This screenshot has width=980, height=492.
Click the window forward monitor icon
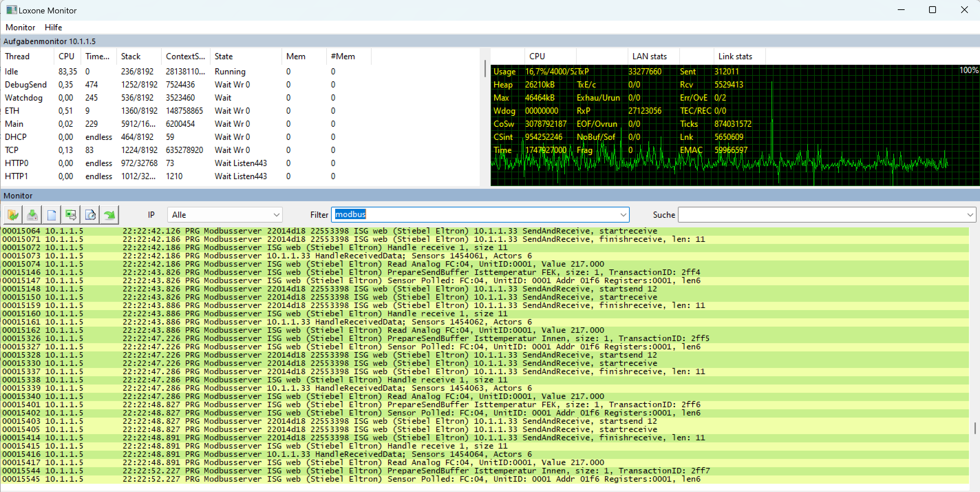(x=71, y=215)
